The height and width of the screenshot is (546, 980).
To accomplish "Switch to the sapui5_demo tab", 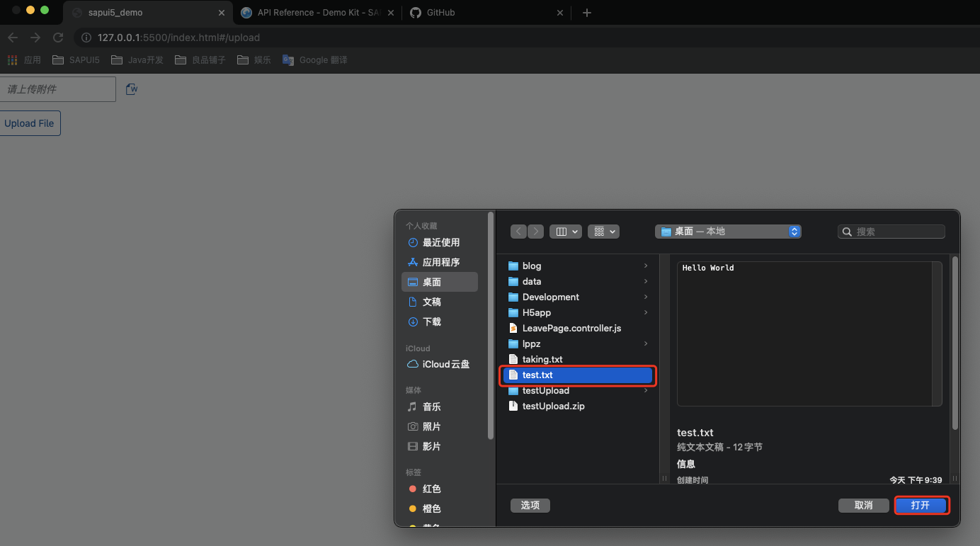I will pyautogui.click(x=148, y=13).
